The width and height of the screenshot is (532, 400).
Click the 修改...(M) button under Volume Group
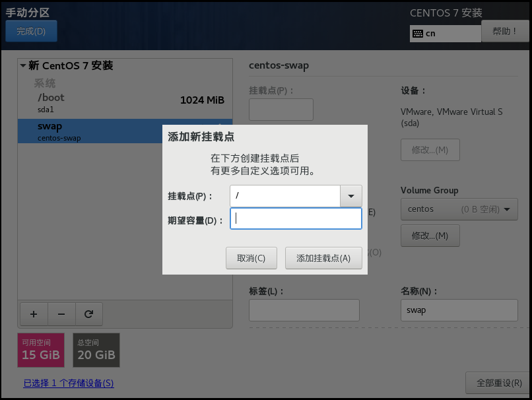click(x=430, y=236)
